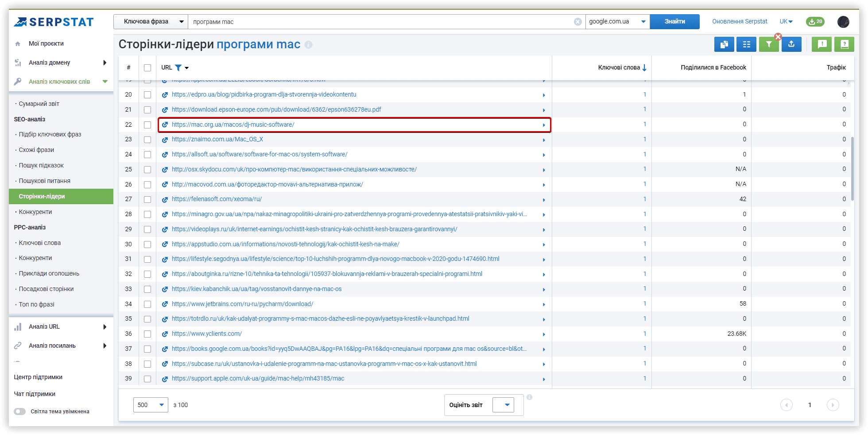Open the Ключова фраза dropdown
This screenshot has height=435, width=868.
pyautogui.click(x=151, y=22)
